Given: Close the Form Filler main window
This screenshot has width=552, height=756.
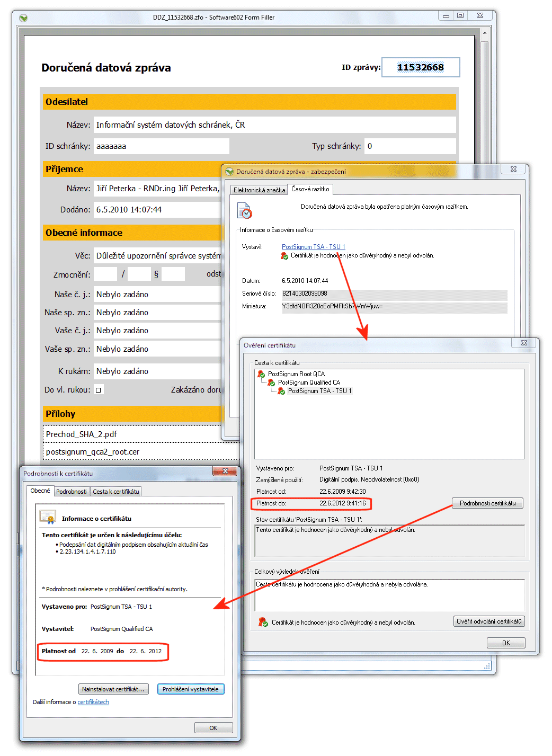Looking at the screenshot, I should coord(480,16).
